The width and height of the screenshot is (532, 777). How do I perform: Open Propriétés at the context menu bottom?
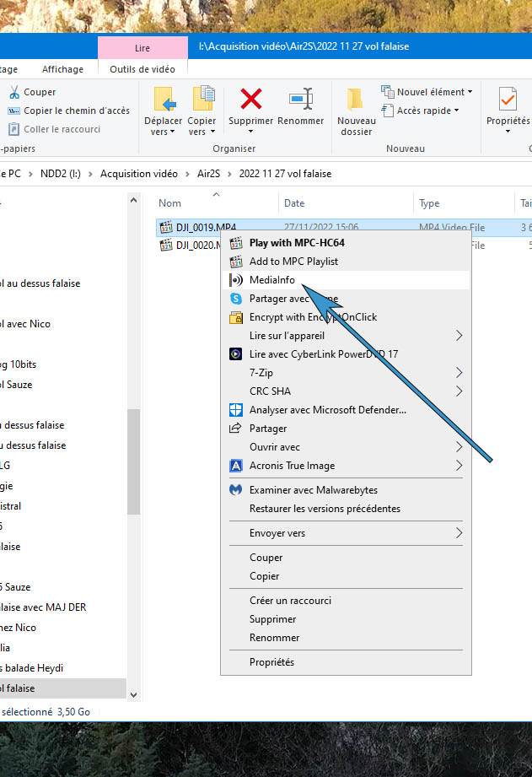coord(346,662)
